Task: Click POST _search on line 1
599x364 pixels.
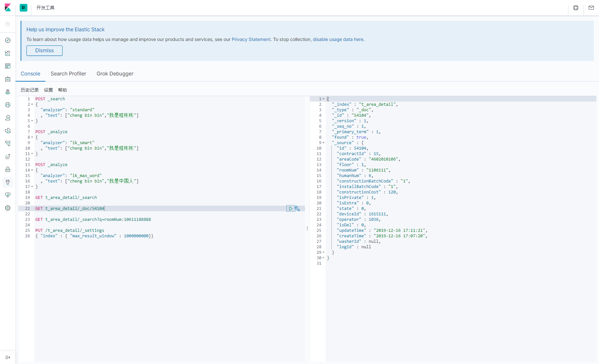Action: [x=50, y=99]
